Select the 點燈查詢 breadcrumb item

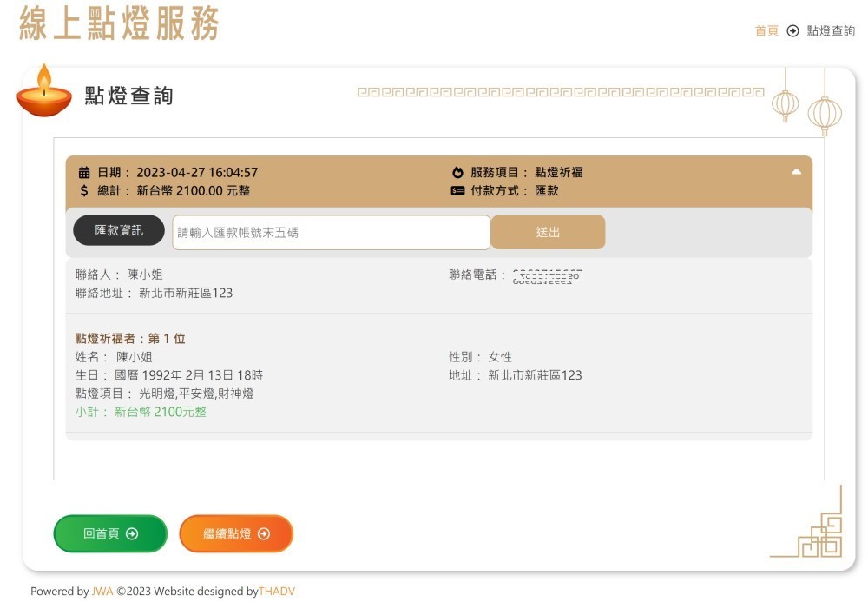point(831,31)
